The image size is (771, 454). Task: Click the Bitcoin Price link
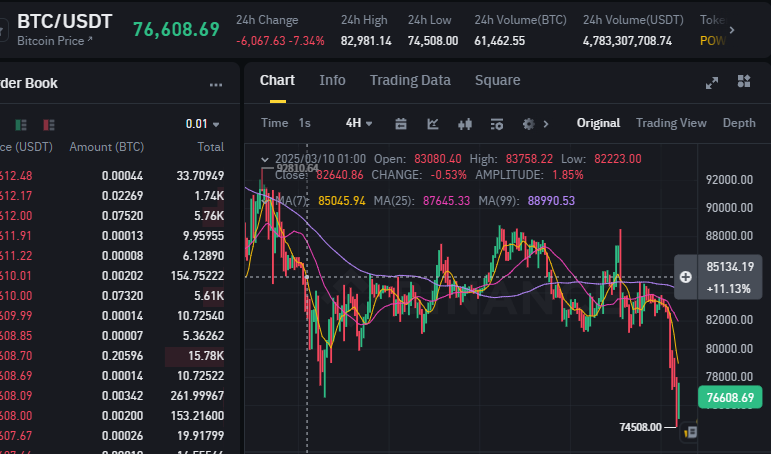coord(55,40)
